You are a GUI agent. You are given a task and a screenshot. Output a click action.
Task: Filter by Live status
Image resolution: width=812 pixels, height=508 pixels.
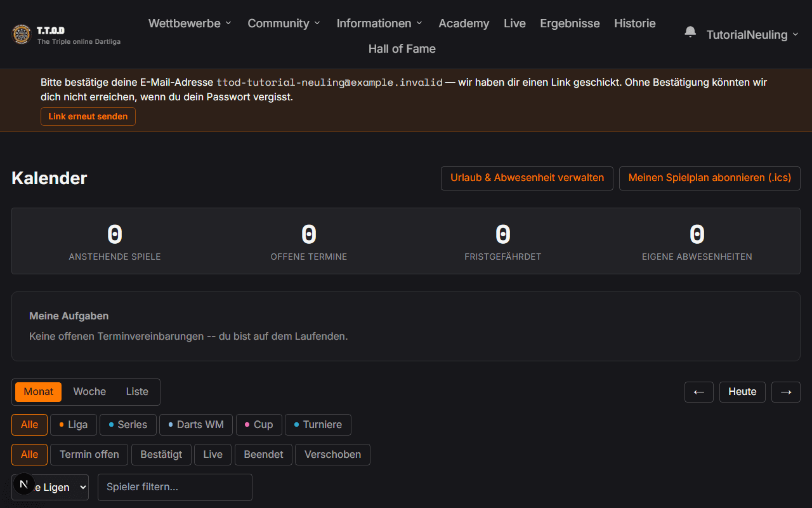[213, 455]
